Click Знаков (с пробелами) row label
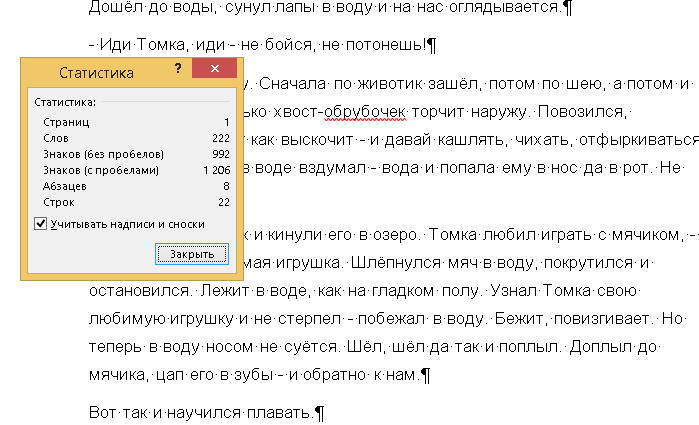This screenshot has width=699, height=425. pos(101,170)
